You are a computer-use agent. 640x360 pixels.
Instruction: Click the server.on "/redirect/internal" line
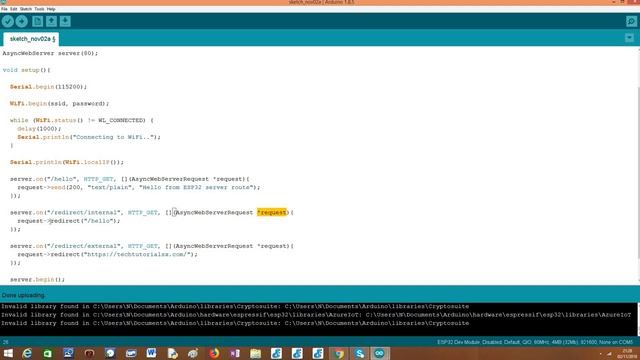[152, 212]
